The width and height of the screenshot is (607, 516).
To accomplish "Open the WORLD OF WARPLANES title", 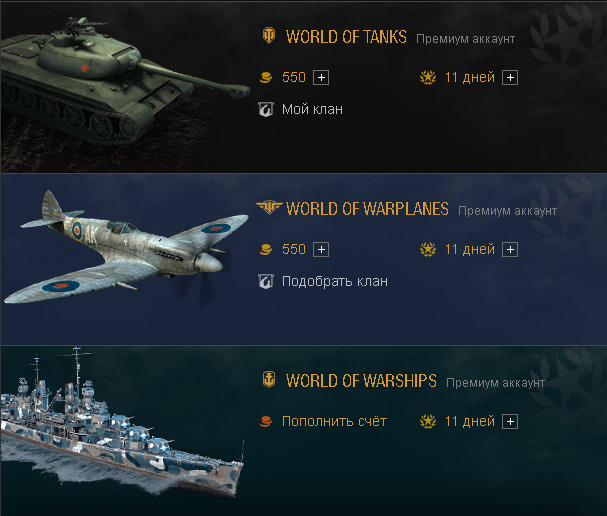I will click(367, 209).
